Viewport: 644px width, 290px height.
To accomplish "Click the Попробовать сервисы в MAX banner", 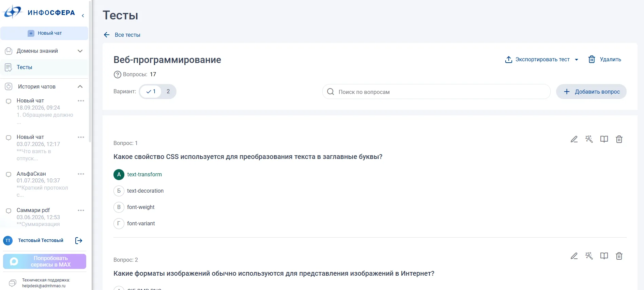I will coord(45,261).
